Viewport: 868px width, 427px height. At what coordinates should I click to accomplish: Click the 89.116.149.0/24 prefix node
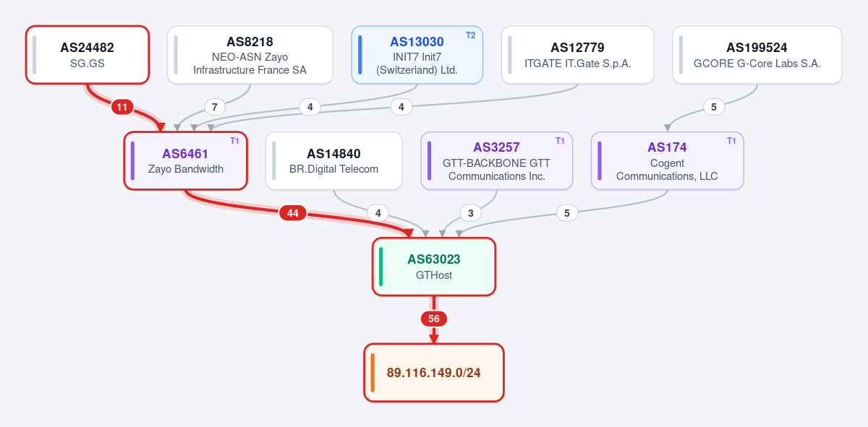[x=434, y=373]
